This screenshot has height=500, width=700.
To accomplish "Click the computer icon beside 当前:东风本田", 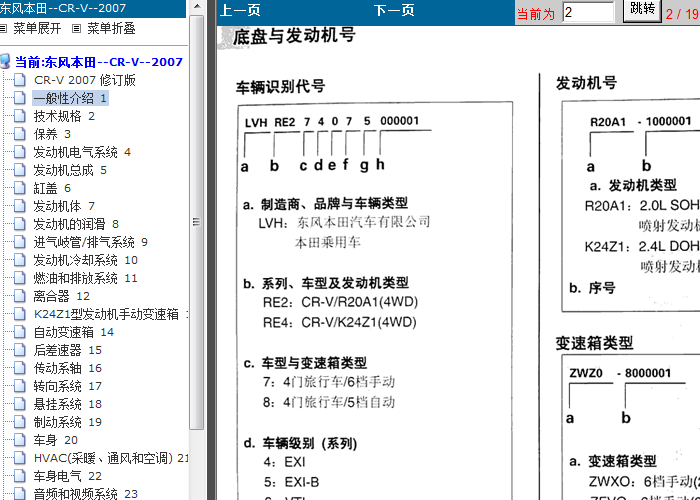I will pyautogui.click(x=5, y=61).
